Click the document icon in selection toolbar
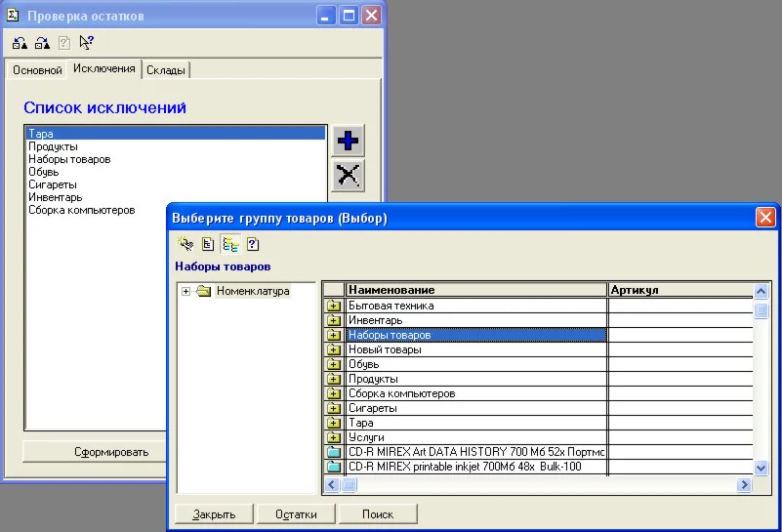 pyautogui.click(x=208, y=245)
